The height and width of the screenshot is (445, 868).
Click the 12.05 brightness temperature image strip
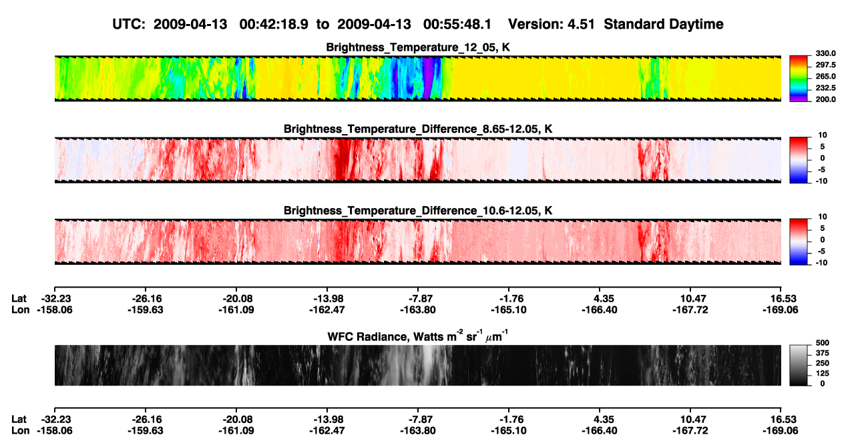pos(418,78)
